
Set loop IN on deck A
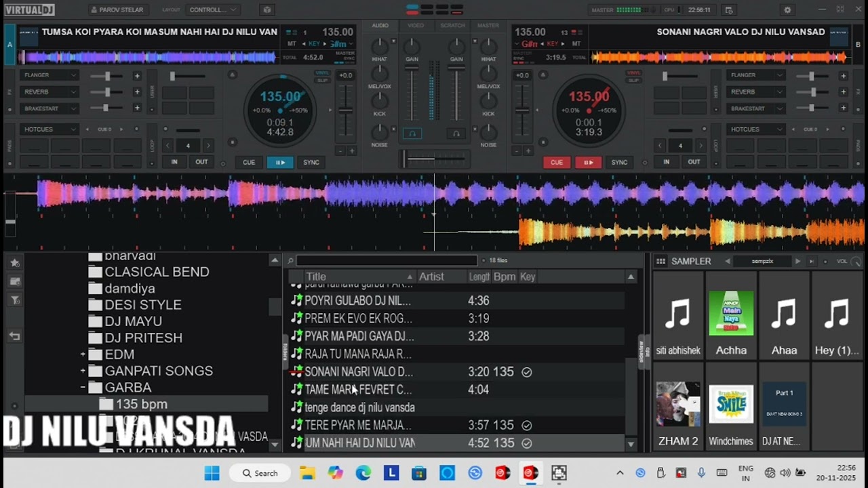coord(174,162)
